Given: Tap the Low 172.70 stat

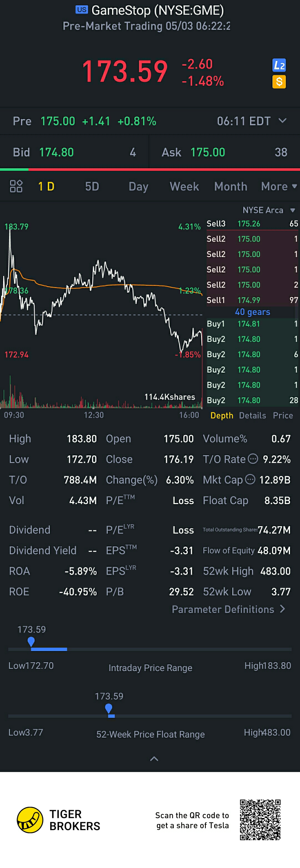Looking at the screenshot, I should tap(53, 459).
